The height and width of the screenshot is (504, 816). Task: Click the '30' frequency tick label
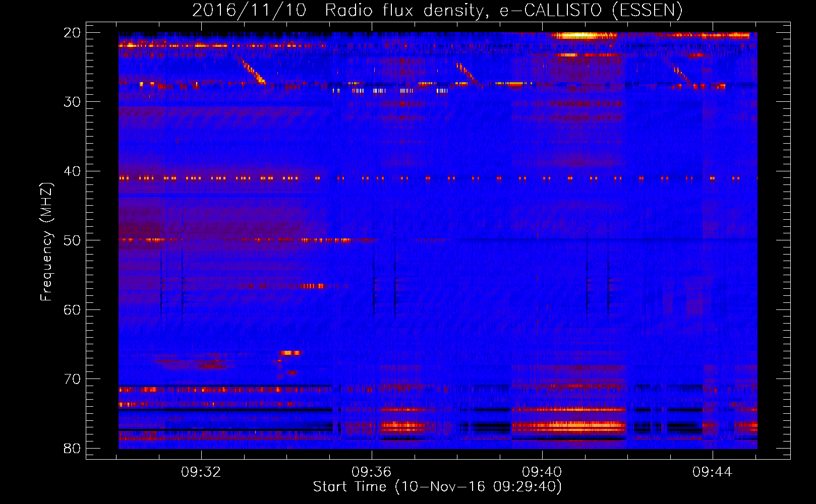point(72,102)
